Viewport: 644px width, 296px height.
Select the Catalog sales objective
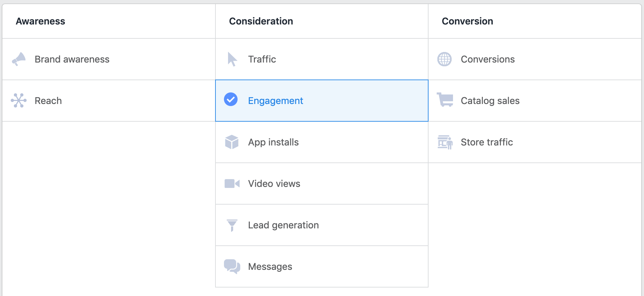point(490,101)
